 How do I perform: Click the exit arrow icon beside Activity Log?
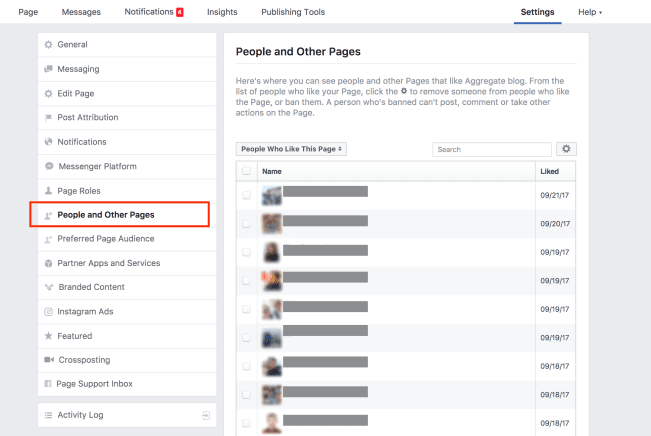206,415
